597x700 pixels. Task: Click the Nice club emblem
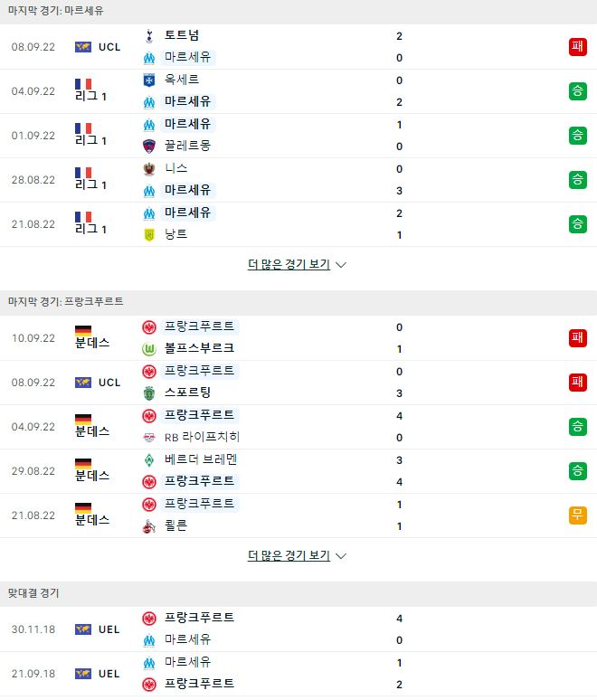pos(149,169)
